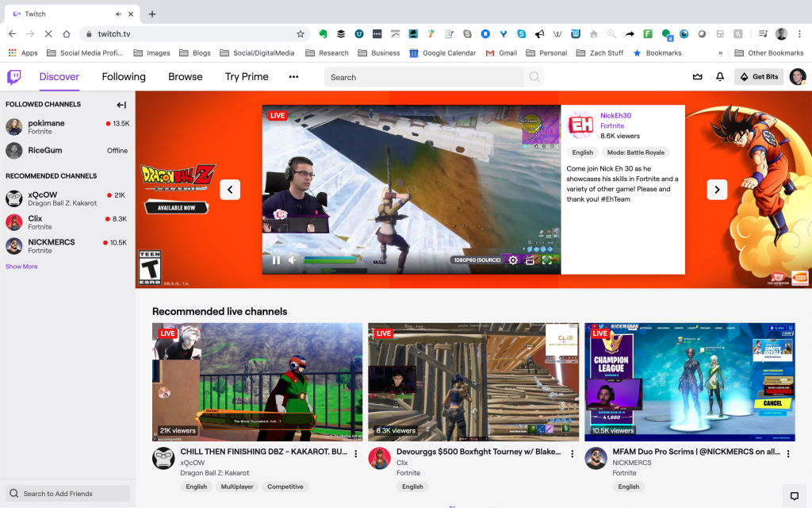Open the NICKMERCS Duo Pro Scrims thumbnail
This screenshot has height=508, width=812.
coord(690,382)
